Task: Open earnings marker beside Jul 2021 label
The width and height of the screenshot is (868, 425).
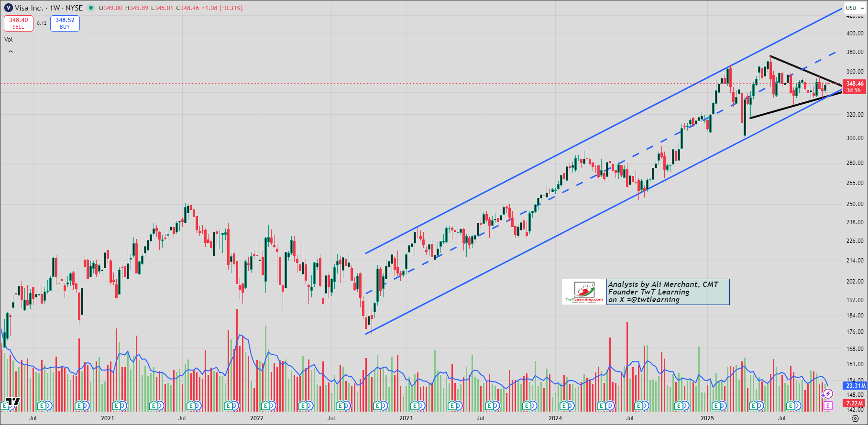Action: coord(191,406)
